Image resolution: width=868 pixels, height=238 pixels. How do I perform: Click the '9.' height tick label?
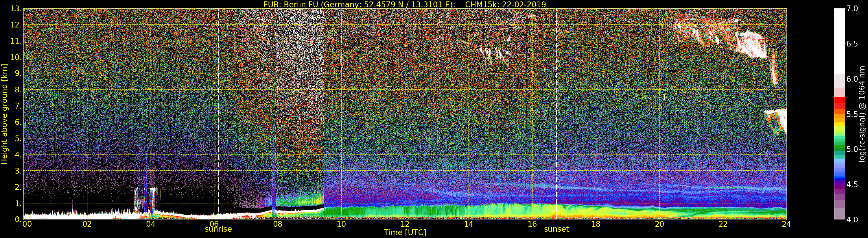pyautogui.click(x=18, y=73)
